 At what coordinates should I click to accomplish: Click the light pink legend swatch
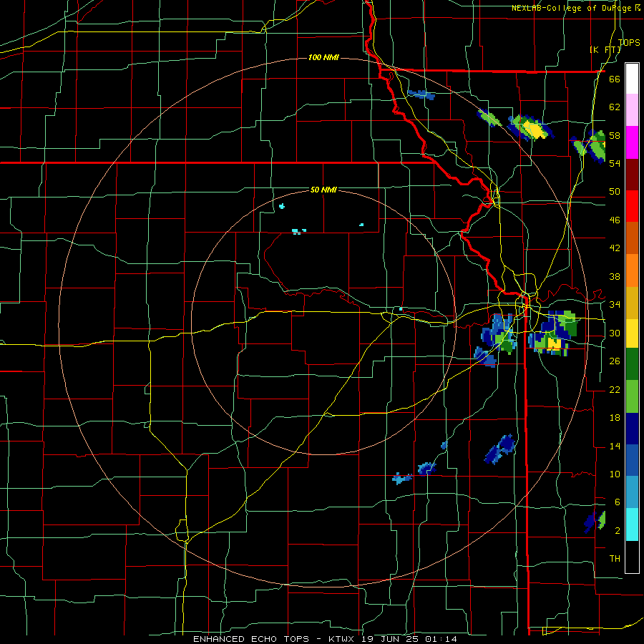(x=632, y=110)
